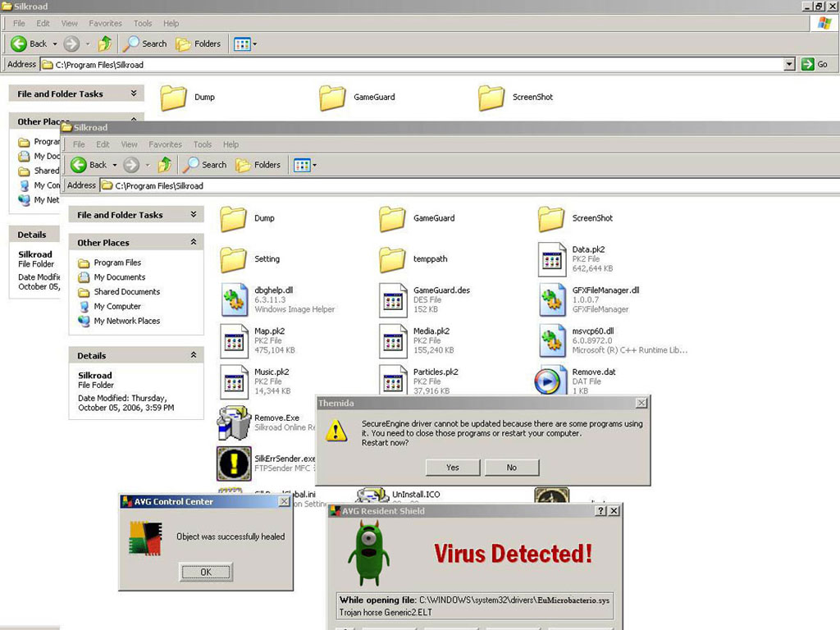The width and height of the screenshot is (840, 630).
Task: Click Search in rear Silkroad window toolbar
Action: click(x=145, y=44)
